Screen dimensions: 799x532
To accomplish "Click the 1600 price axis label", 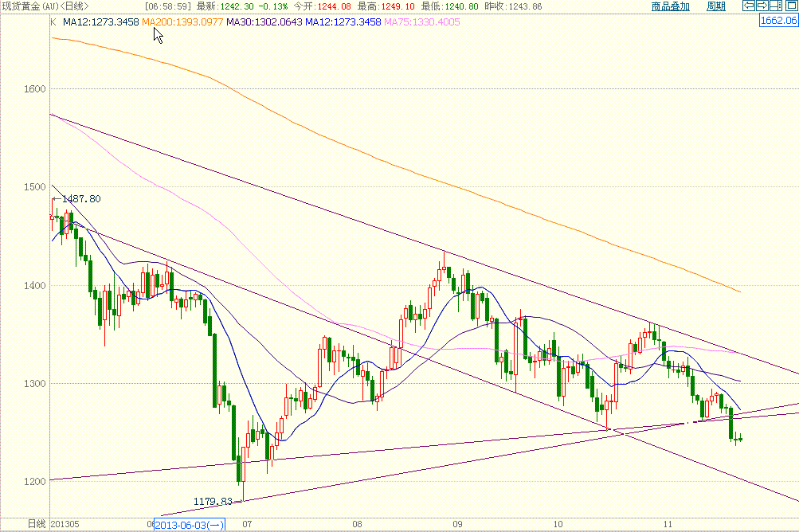I will tap(34, 88).
